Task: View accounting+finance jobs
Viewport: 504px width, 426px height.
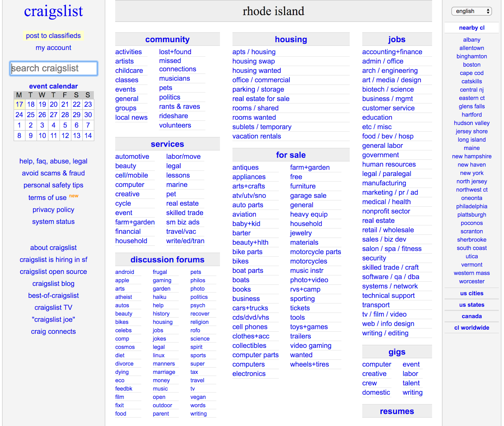Action: coord(392,52)
